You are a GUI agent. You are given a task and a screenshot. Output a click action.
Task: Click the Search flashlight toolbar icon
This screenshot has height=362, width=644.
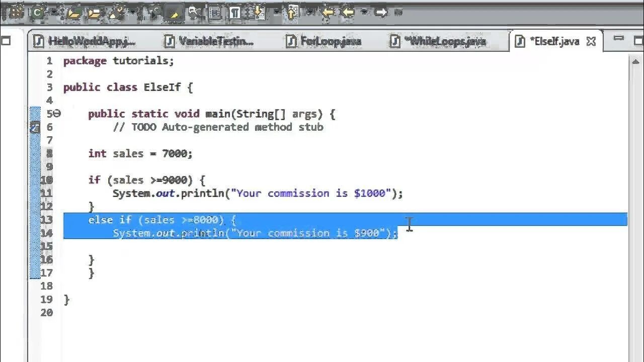coord(117,13)
